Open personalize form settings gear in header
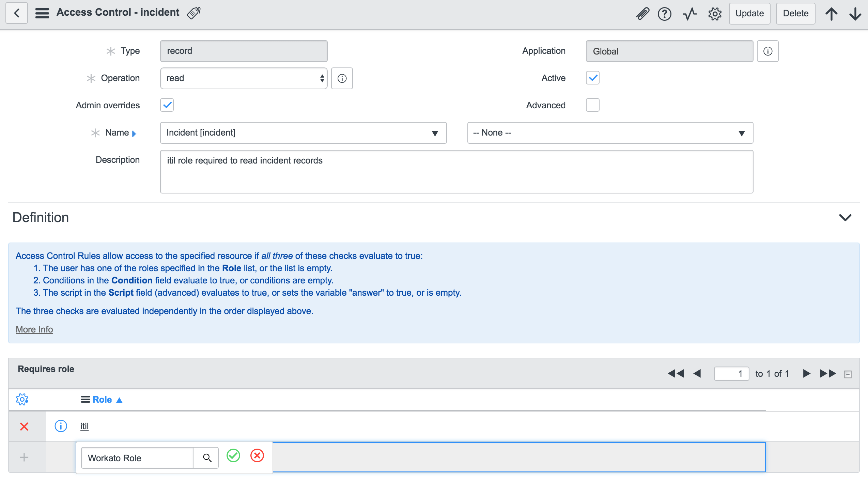The height and width of the screenshot is (481, 868). (x=714, y=14)
